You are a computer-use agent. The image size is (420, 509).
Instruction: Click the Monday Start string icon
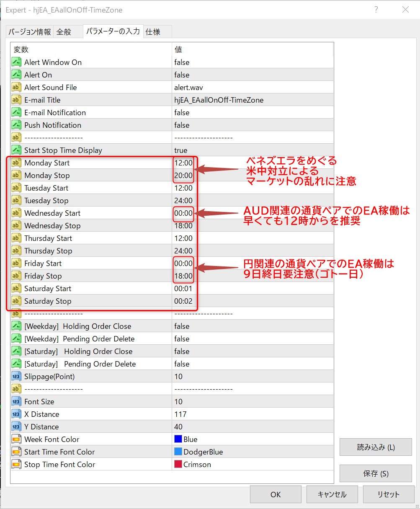pos(16,163)
